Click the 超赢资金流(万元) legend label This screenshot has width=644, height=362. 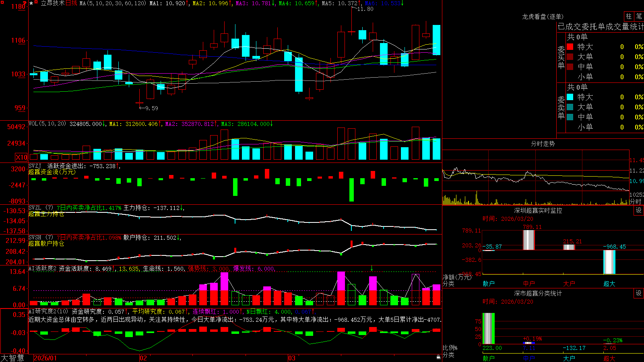point(52,172)
